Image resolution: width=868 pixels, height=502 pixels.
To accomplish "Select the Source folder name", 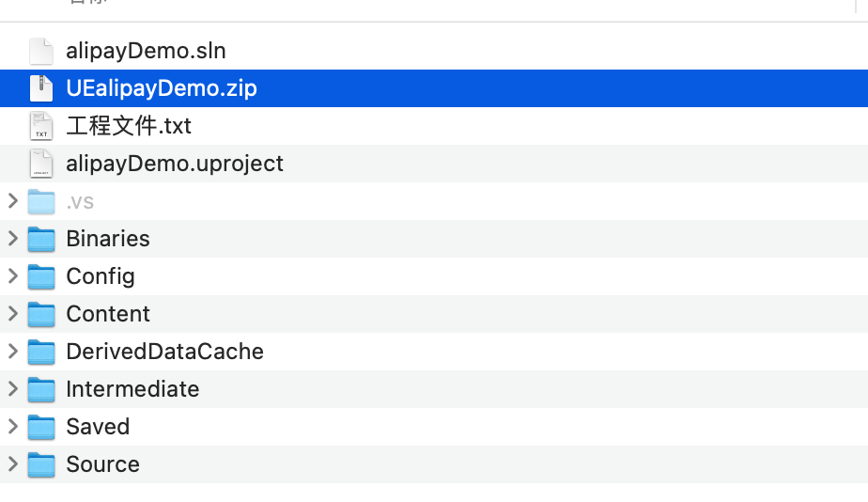I will [103, 464].
